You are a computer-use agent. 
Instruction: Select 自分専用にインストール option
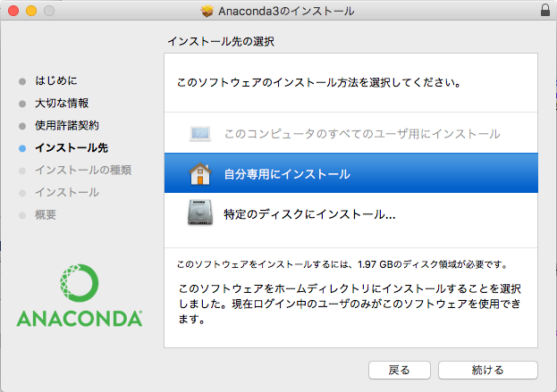click(x=286, y=174)
